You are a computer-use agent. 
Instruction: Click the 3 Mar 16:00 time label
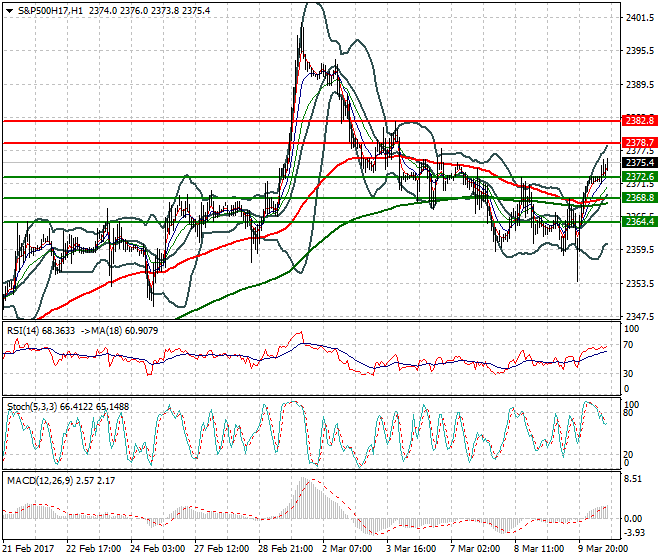(x=411, y=549)
